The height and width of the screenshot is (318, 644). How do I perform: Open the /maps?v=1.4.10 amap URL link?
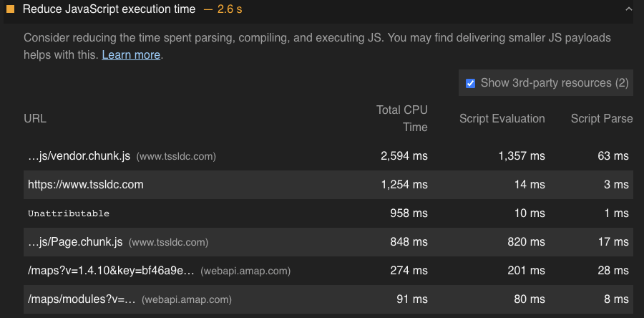point(111,271)
